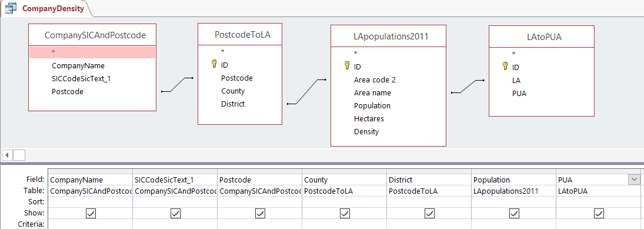
Task: Click the CompanyName Field cell in grid
Action: (x=91, y=180)
